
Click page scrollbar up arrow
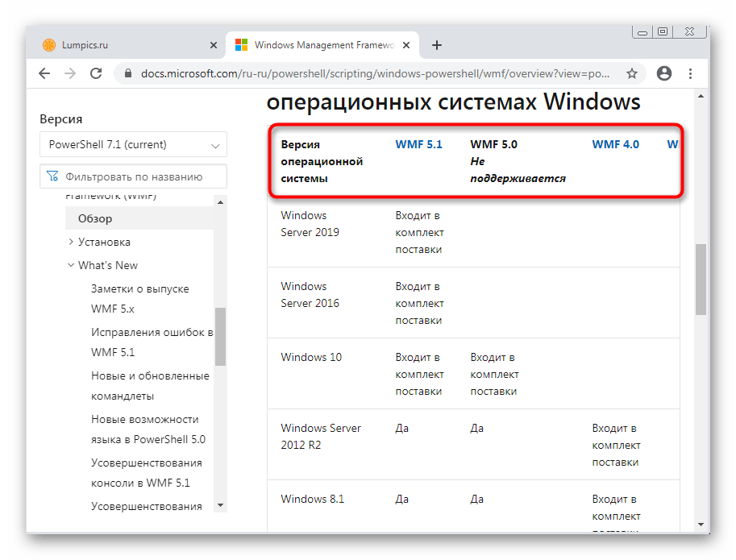pos(701,96)
